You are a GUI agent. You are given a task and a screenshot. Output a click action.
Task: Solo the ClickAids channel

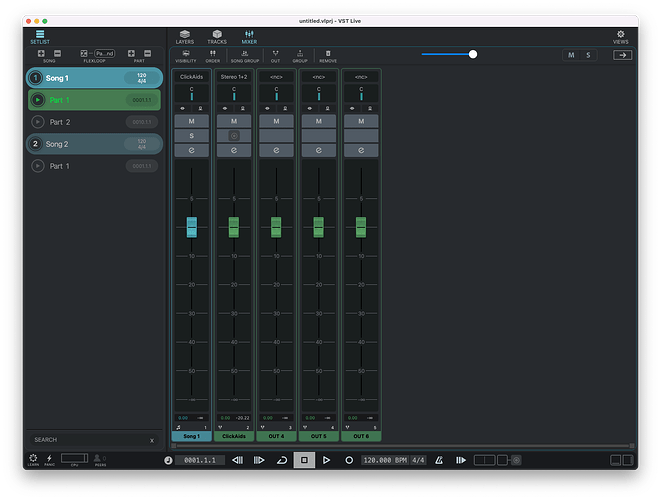click(x=192, y=135)
